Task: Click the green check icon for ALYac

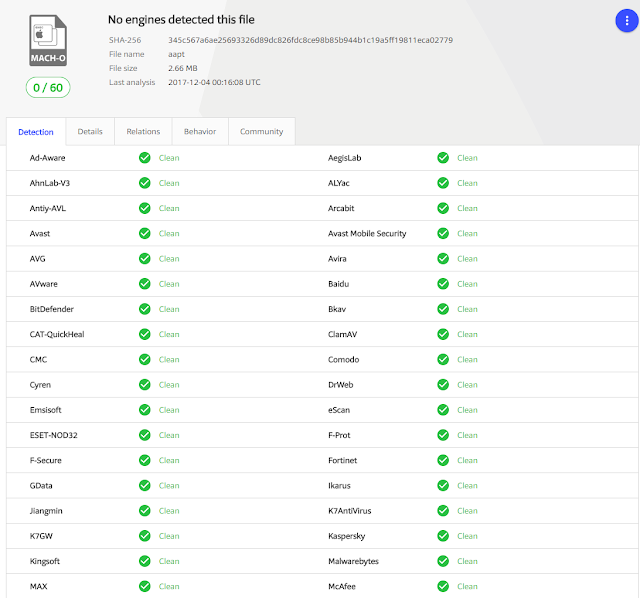Action: click(443, 183)
